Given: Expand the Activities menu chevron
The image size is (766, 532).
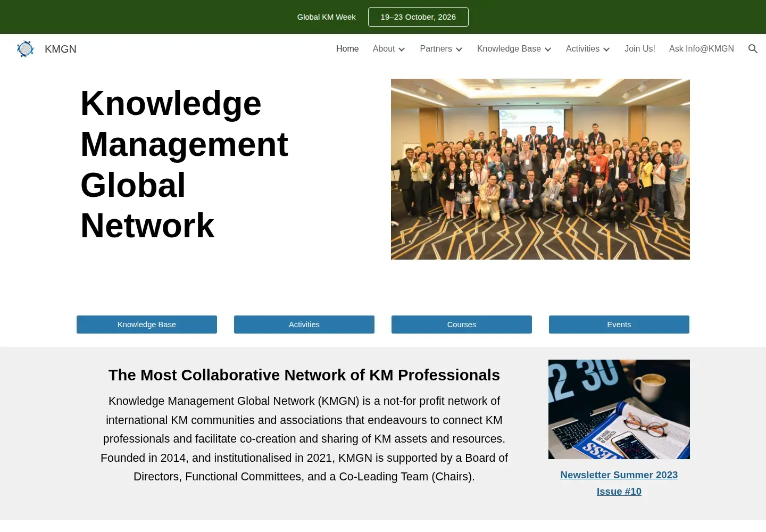Looking at the screenshot, I should [x=606, y=49].
